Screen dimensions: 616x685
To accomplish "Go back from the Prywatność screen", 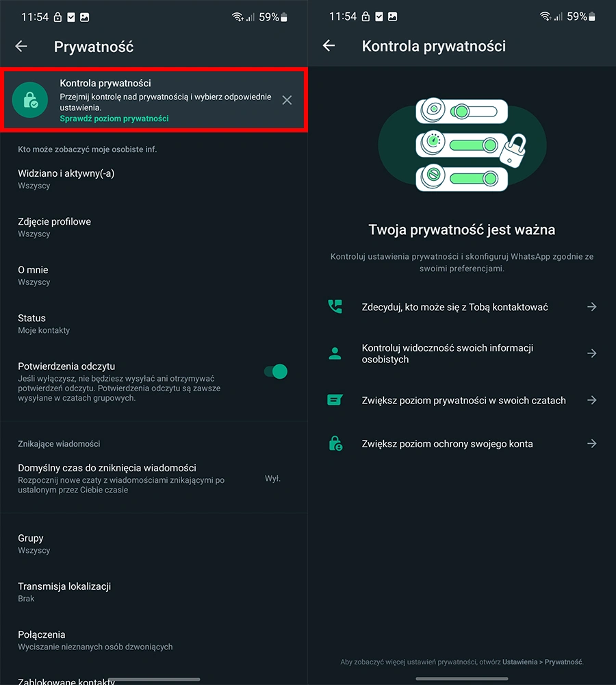I will (21, 47).
